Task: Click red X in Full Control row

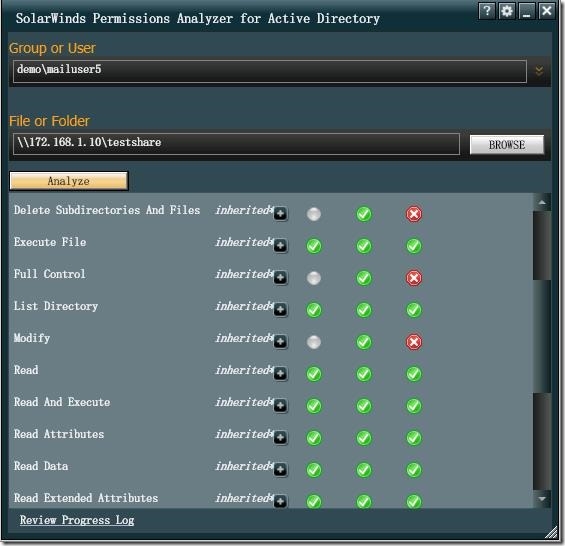Action: [414, 278]
